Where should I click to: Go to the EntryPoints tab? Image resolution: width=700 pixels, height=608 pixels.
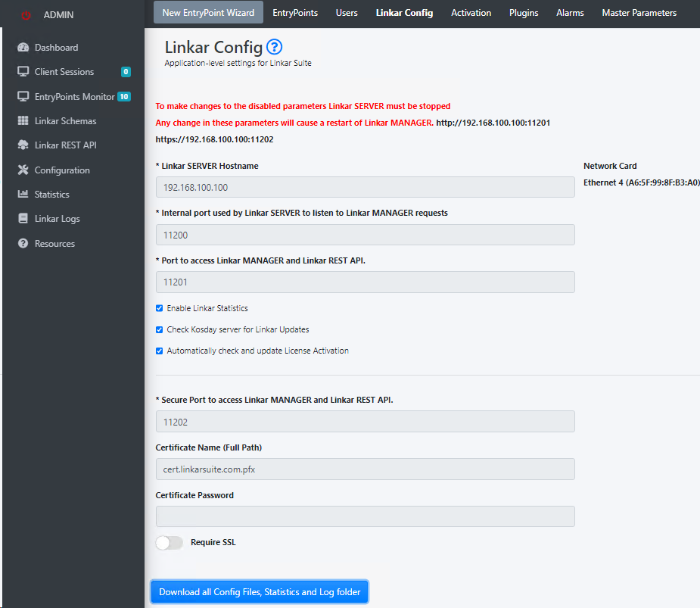[x=295, y=13]
